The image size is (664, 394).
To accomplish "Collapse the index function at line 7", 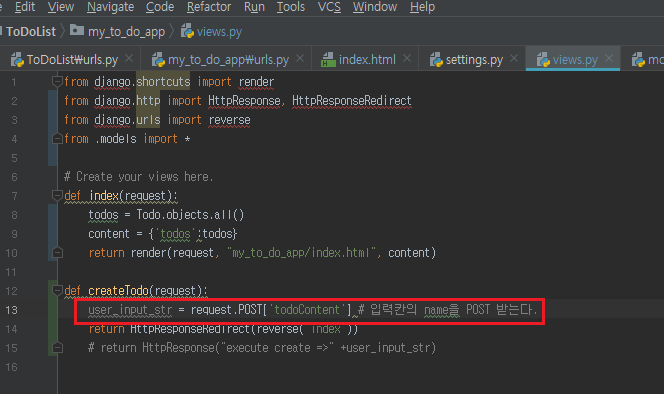I will pos(57,195).
